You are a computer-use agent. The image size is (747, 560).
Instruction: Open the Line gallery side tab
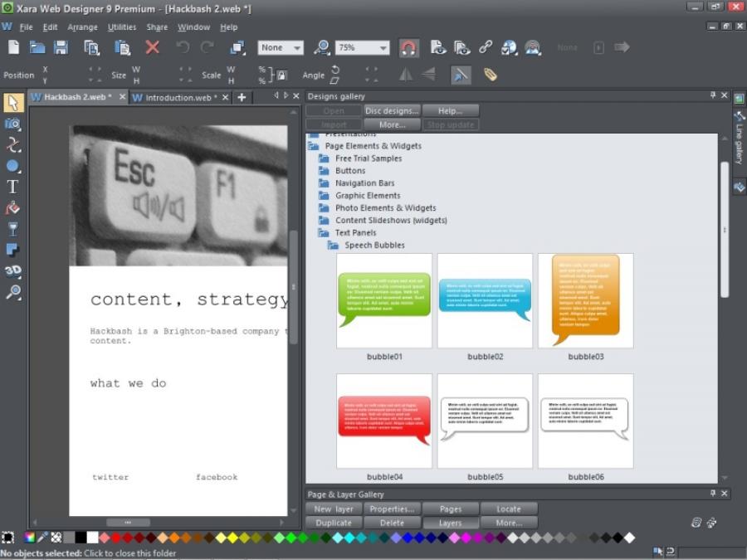point(739,137)
